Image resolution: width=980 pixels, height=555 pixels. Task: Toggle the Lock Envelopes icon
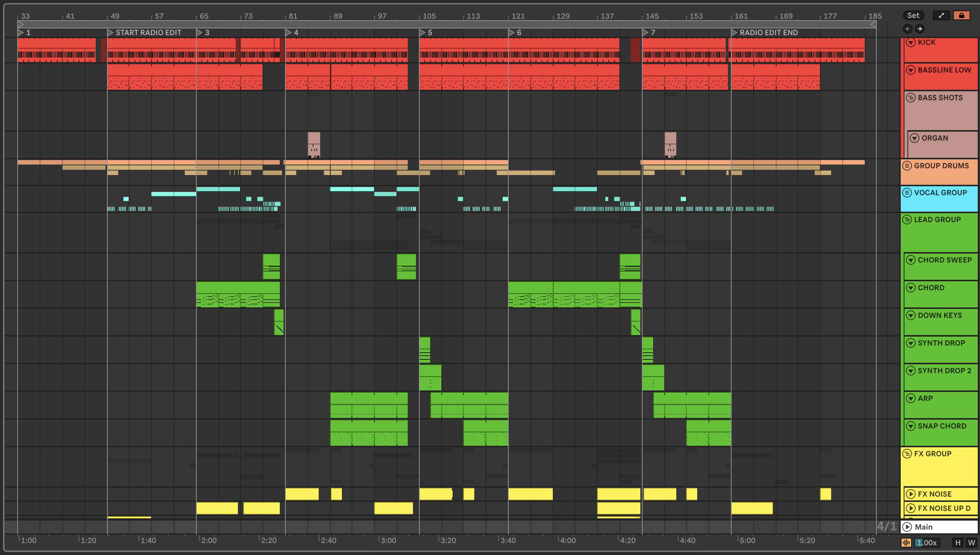[961, 15]
